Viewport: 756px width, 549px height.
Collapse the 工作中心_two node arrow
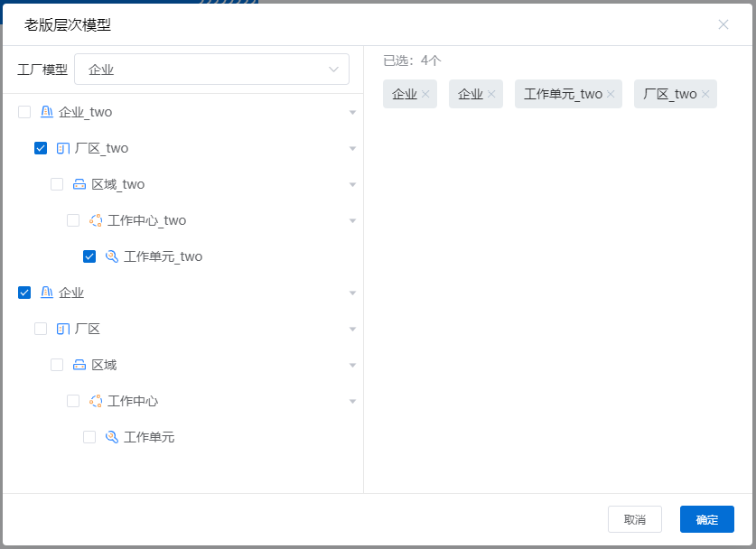tap(352, 220)
